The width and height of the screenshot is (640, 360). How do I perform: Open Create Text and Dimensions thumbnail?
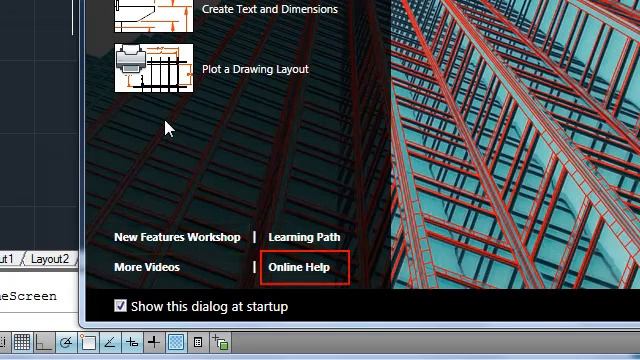click(154, 16)
